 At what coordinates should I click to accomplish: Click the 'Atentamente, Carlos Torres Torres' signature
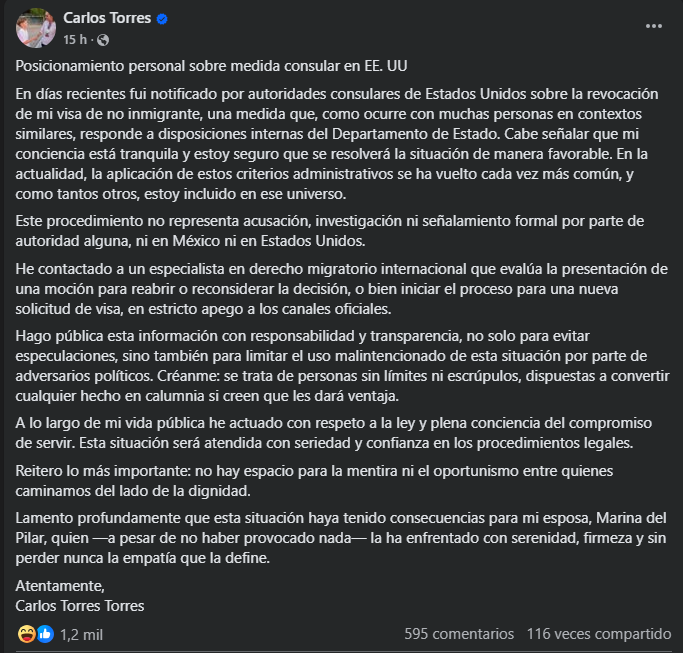pos(82,594)
